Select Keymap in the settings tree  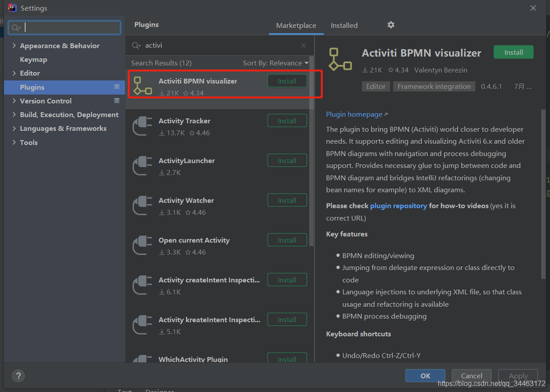(x=34, y=59)
